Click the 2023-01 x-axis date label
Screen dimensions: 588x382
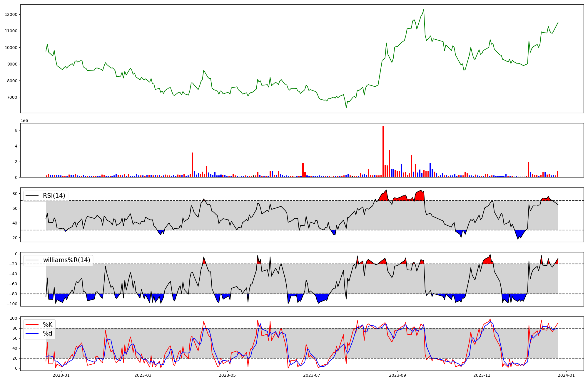tap(61, 375)
